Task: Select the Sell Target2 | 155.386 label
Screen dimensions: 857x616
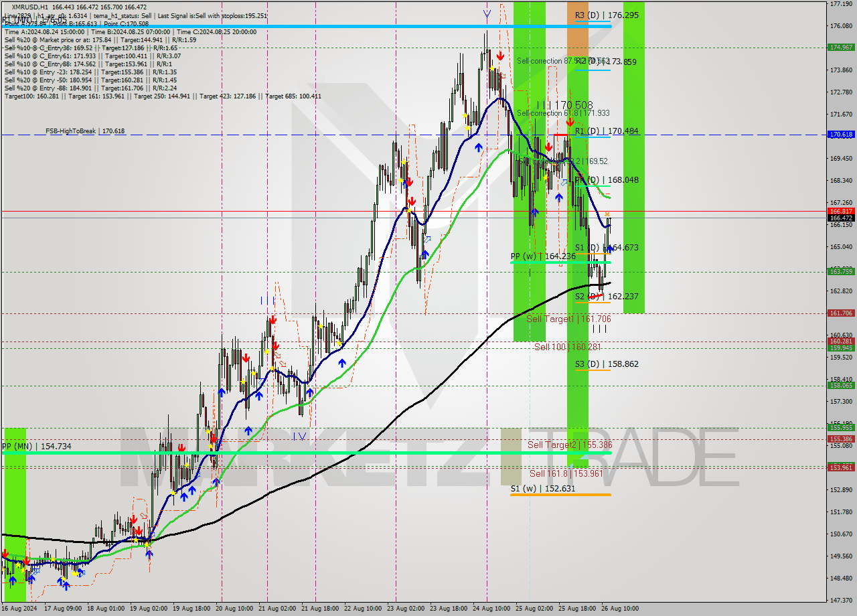Action: coord(570,445)
